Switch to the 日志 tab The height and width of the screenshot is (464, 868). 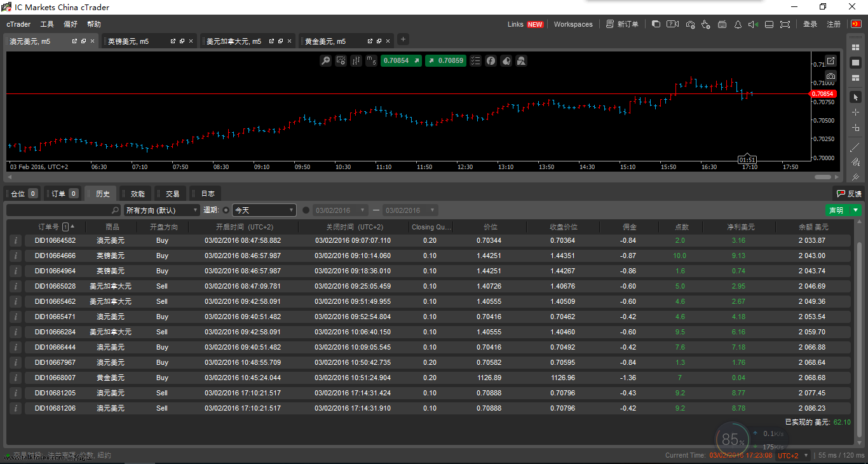tap(205, 194)
